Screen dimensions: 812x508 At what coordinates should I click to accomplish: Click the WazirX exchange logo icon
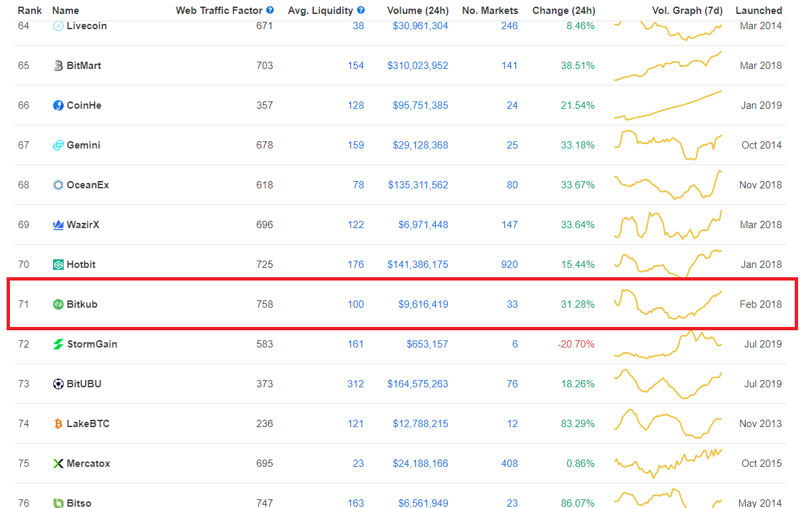58,225
